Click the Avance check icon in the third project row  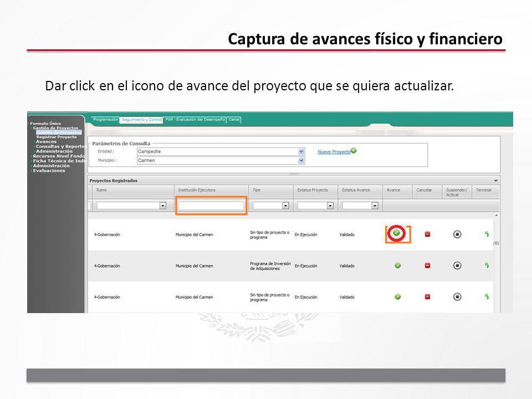click(398, 296)
